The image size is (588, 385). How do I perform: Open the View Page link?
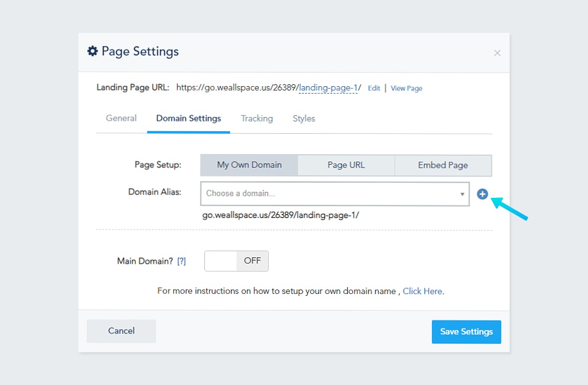pyautogui.click(x=406, y=89)
